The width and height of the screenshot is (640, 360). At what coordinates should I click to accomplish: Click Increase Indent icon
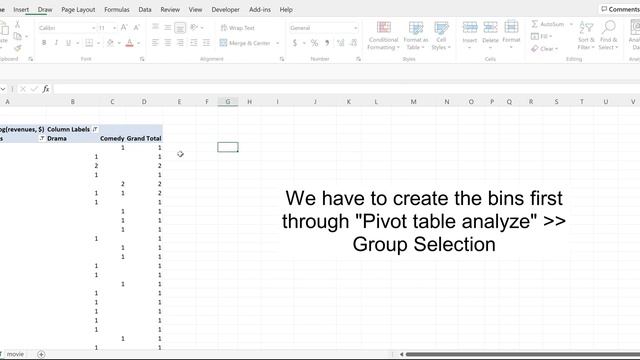point(207,42)
